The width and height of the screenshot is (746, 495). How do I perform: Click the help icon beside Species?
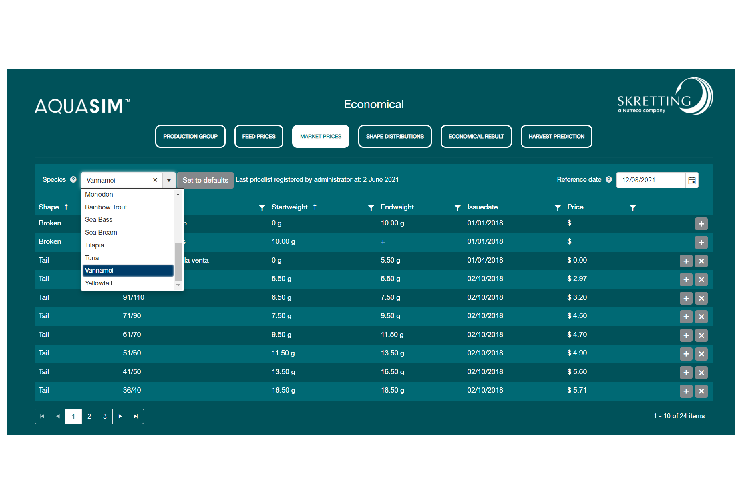pos(73,180)
